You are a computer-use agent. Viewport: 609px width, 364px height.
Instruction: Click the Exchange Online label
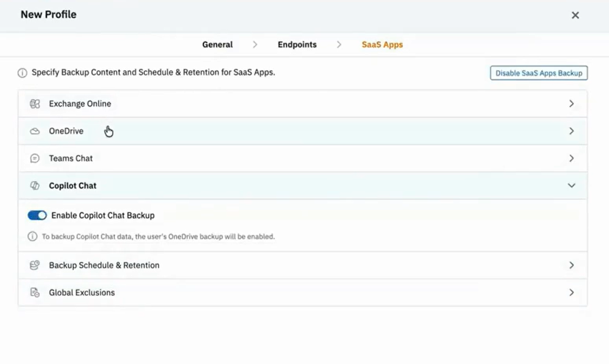[80, 104]
